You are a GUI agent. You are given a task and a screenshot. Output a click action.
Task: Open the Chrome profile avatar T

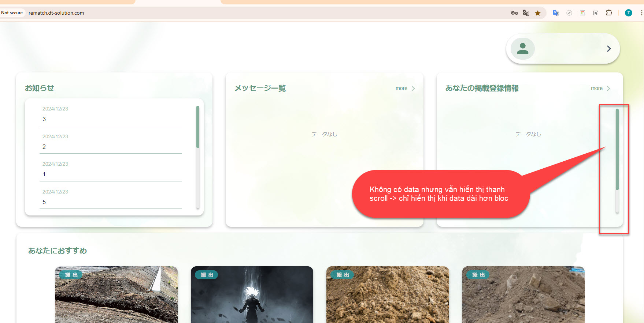click(x=629, y=13)
